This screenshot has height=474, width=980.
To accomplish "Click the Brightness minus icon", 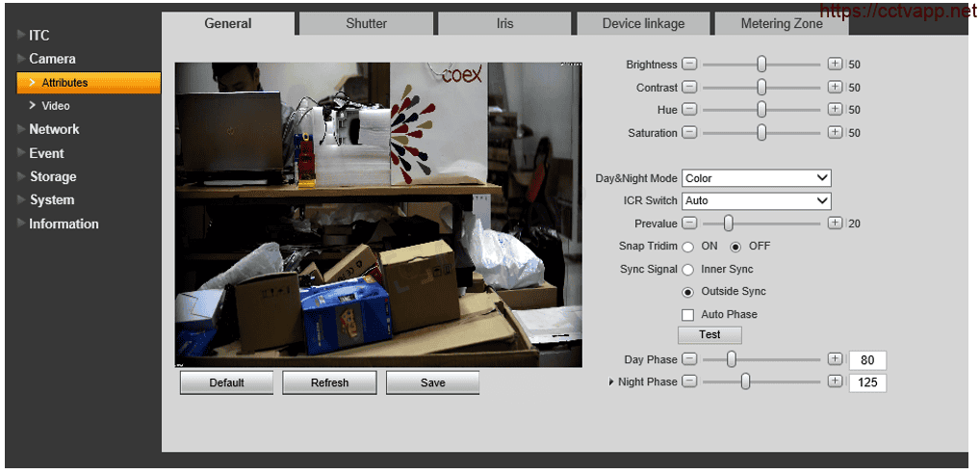I will point(689,65).
